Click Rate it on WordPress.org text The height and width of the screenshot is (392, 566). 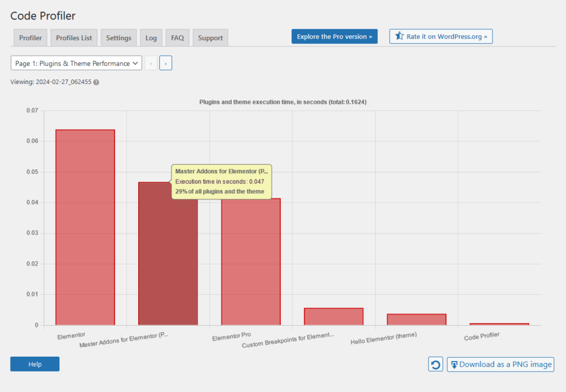coord(447,36)
